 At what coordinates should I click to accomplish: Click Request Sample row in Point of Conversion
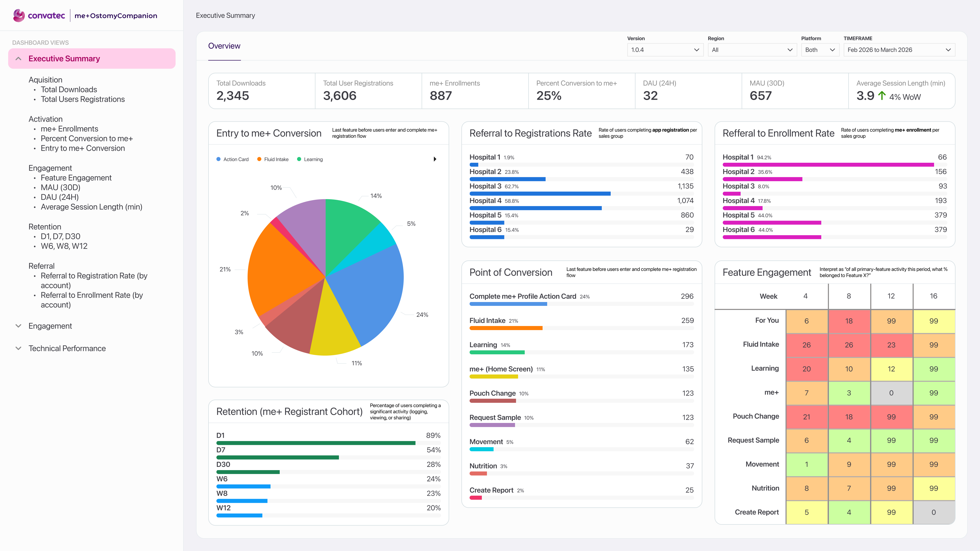(x=581, y=420)
